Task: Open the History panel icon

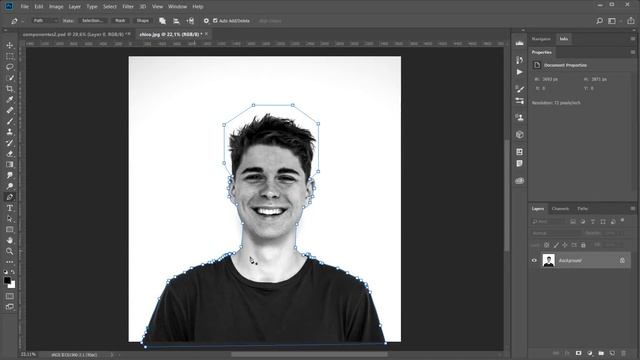Action: pos(520,60)
